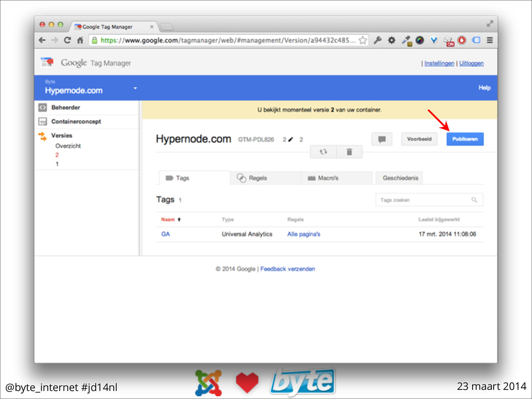Select the Google Tag Manager browser tab
This screenshot has height=399, width=532.
click(113, 27)
